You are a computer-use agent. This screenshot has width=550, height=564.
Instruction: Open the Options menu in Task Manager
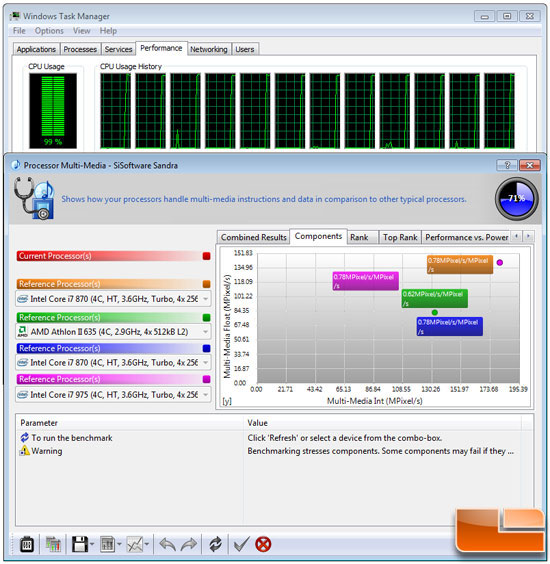pos(49,31)
